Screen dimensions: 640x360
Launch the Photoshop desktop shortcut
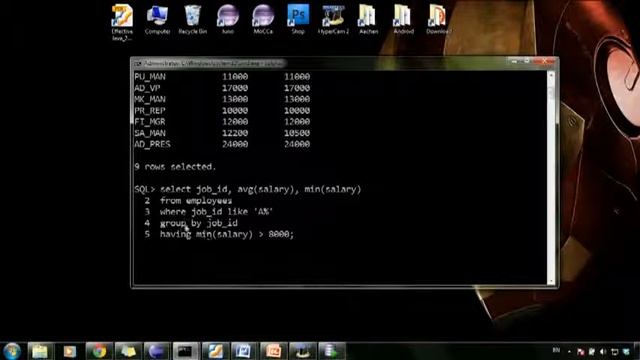pos(298,19)
